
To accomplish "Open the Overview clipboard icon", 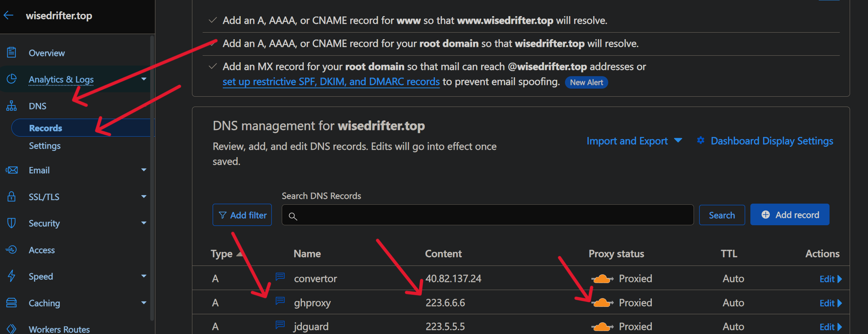I will [11, 52].
